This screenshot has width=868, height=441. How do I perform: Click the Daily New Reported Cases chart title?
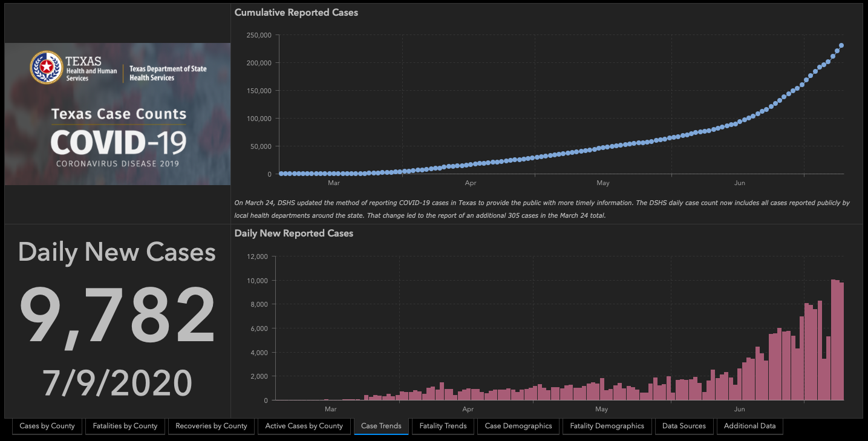coord(293,233)
